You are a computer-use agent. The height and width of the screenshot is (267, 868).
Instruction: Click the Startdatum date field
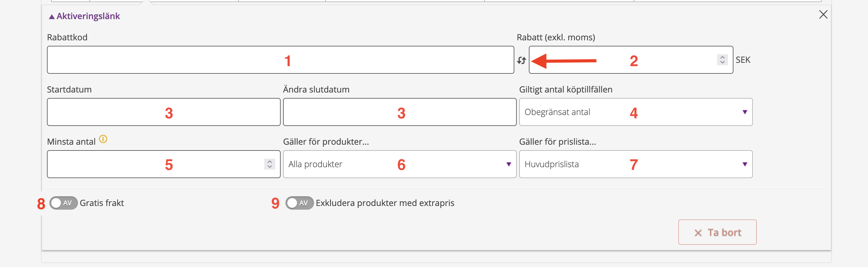(164, 112)
